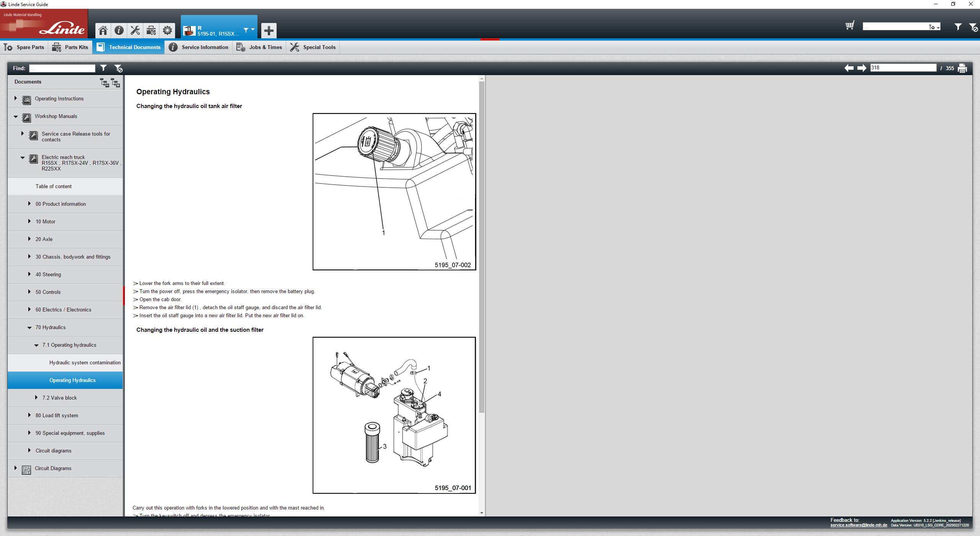
Task: Expand the bottom Circuit Diagrams root node
Action: [x=15, y=468]
